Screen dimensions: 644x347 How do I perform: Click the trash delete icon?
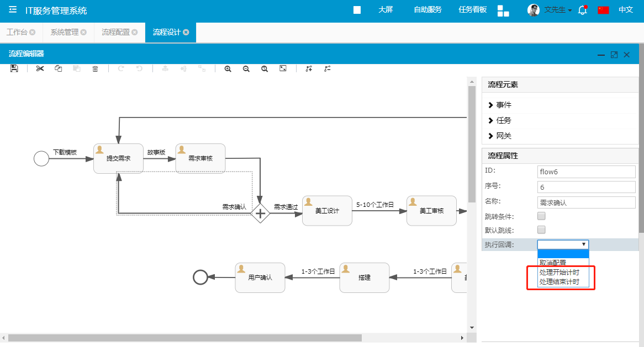[x=95, y=68]
